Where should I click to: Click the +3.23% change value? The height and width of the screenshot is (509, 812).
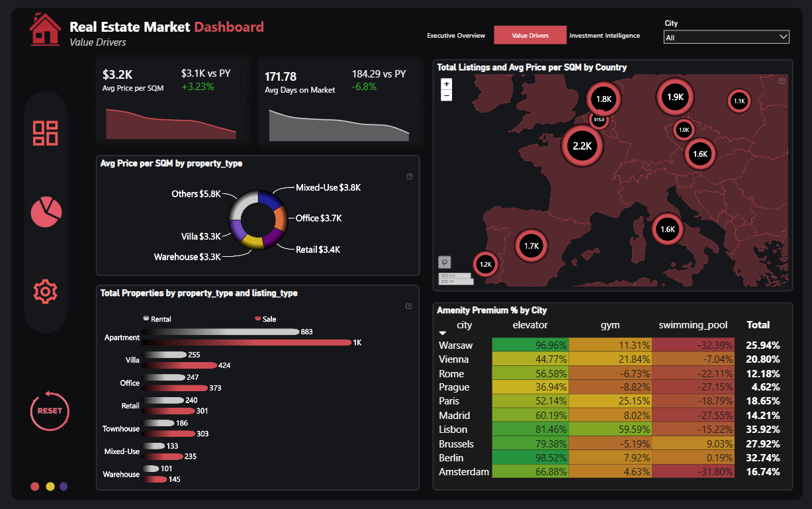[197, 87]
